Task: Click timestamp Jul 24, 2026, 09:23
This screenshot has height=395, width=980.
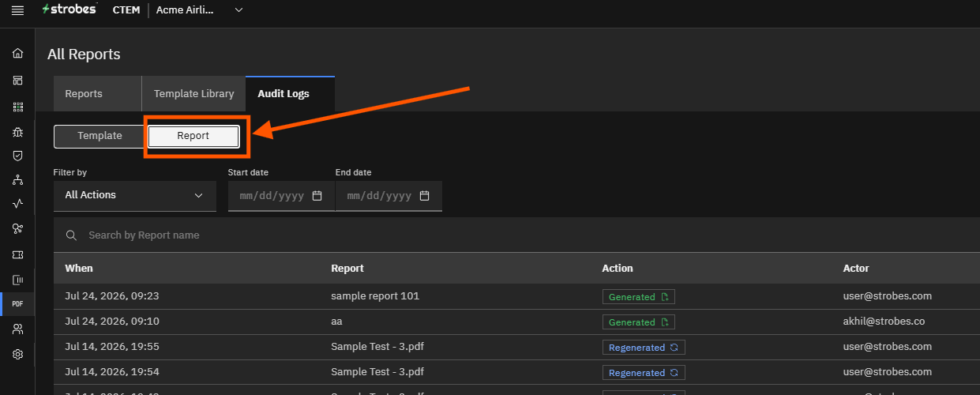Action: pyautogui.click(x=112, y=296)
